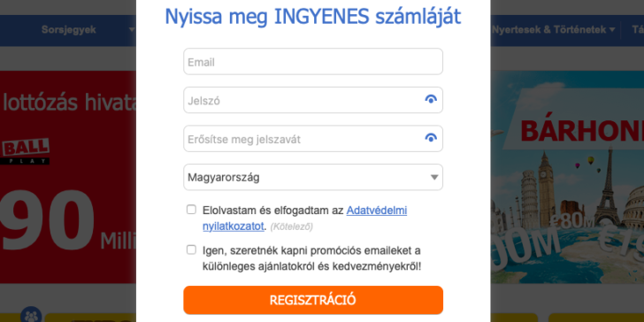Click the leaning tower of Pisa image
The width and height of the screenshot is (644, 322).
(529, 197)
